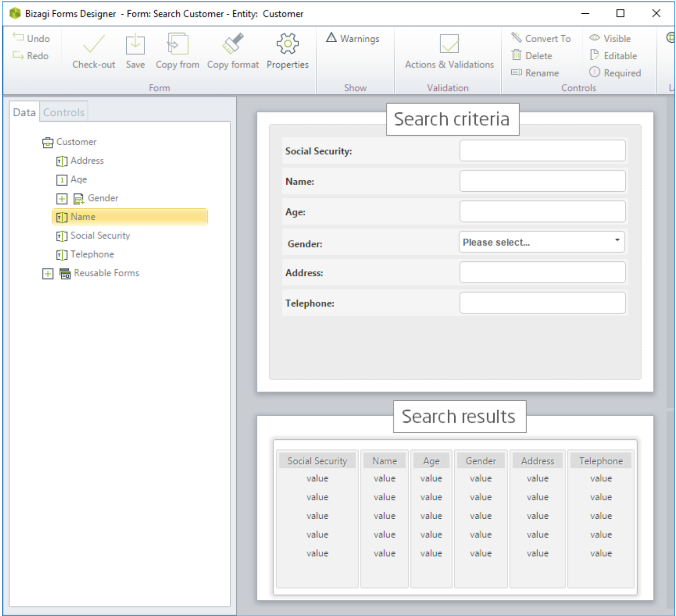Image resolution: width=676 pixels, height=616 pixels.
Task: Click the Undo button
Action: pos(31,38)
